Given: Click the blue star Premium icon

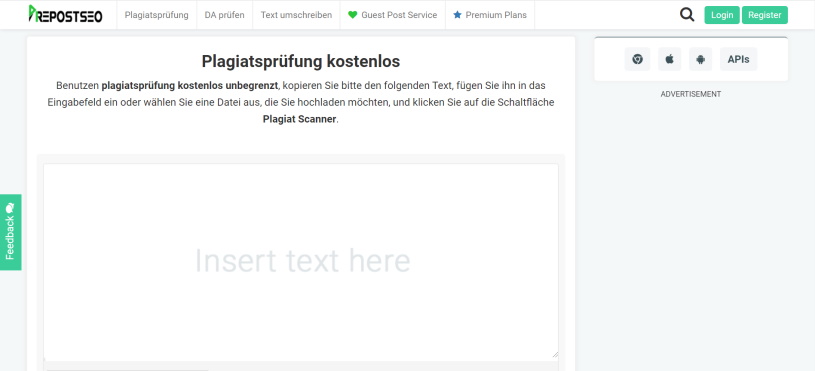Looking at the screenshot, I should (x=457, y=15).
